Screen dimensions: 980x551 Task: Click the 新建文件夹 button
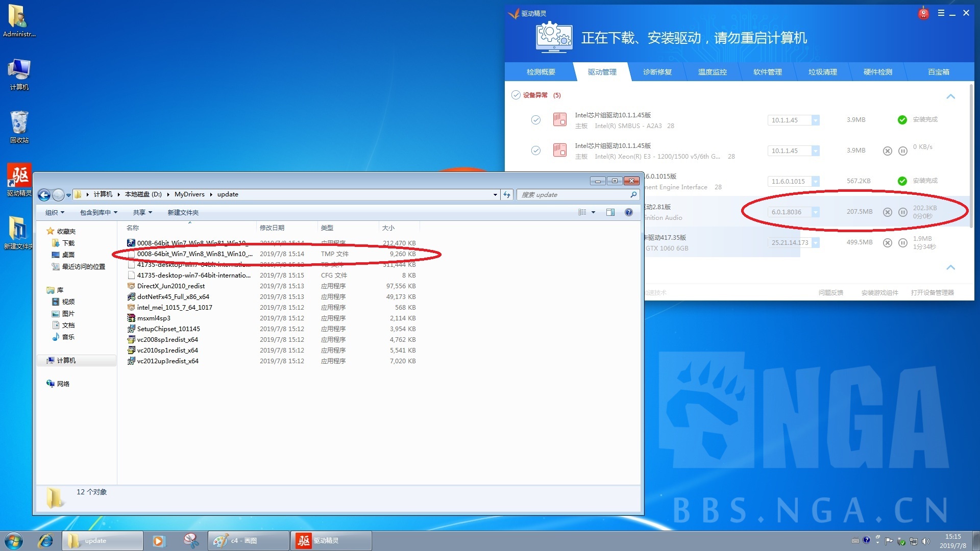click(183, 212)
